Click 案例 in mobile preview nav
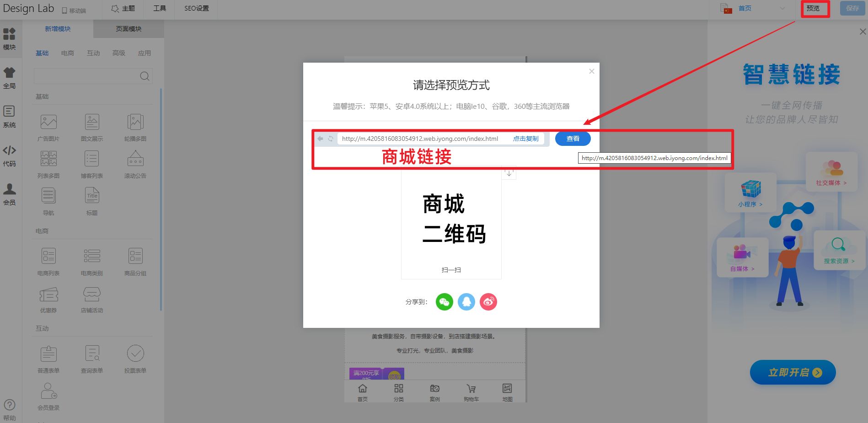Image resolution: width=868 pixels, height=423 pixels. [x=435, y=392]
